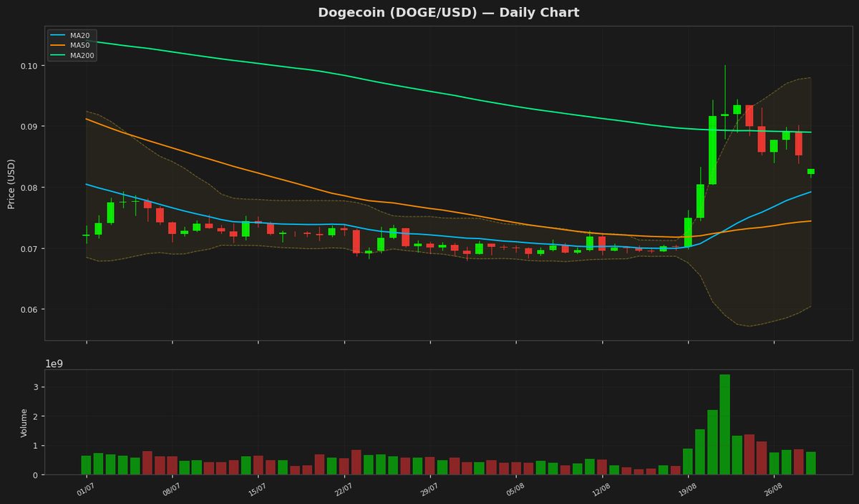Click the 26/08 date label
The image size is (859, 504).
(x=772, y=490)
